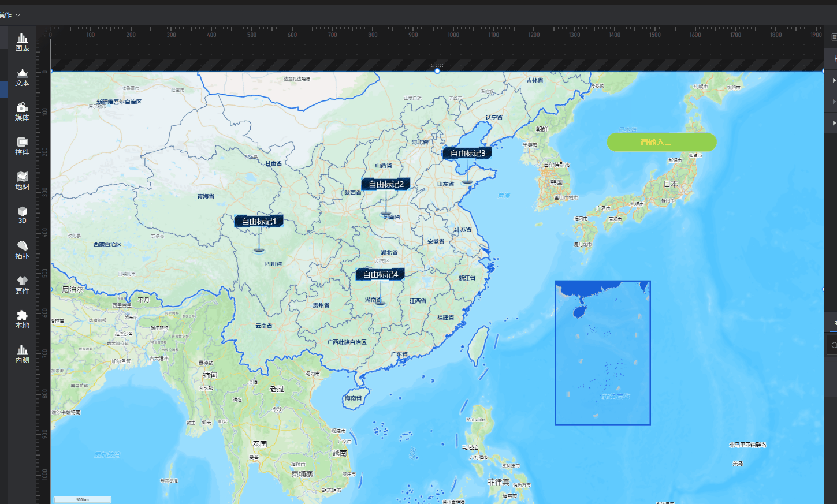Viewport: 837px width, 504px height.
Task: Click the 500 km scale bar
Action: (x=83, y=499)
